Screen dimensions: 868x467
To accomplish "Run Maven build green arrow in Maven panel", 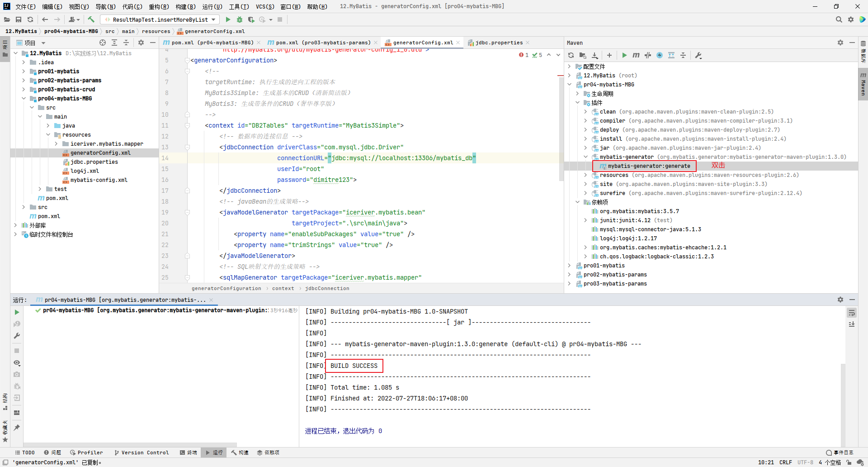I will click(x=624, y=55).
